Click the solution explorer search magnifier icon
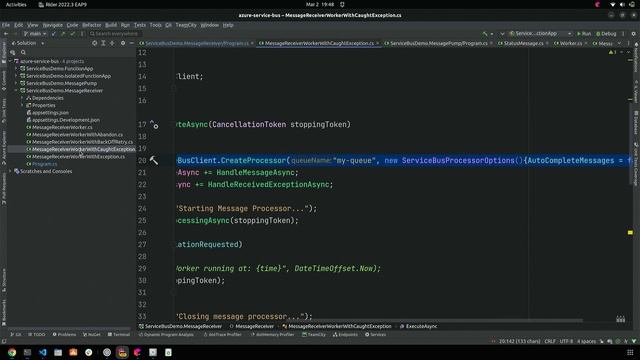The height and width of the screenshot is (360, 640). coord(23,52)
